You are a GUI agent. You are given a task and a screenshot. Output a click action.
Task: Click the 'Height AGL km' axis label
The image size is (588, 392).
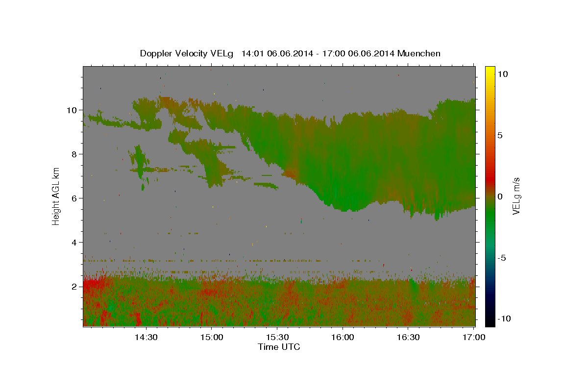56,196
